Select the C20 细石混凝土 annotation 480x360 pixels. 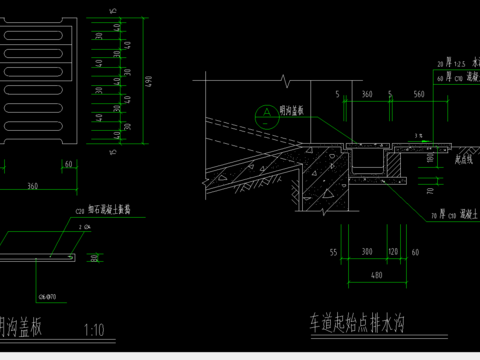(103, 210)
